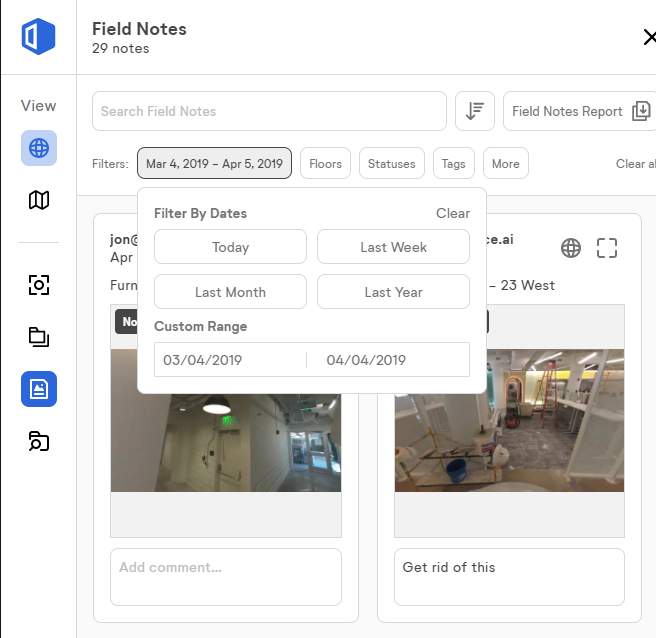Screen dimensions: 656x638
Task: Open the map view icon in sidebar
Action: coord(39,200)
